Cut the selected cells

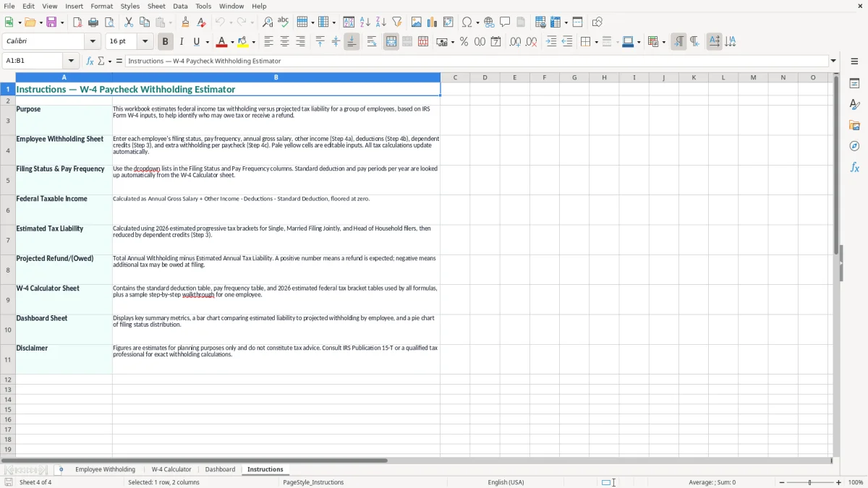[x=129, y=22]
